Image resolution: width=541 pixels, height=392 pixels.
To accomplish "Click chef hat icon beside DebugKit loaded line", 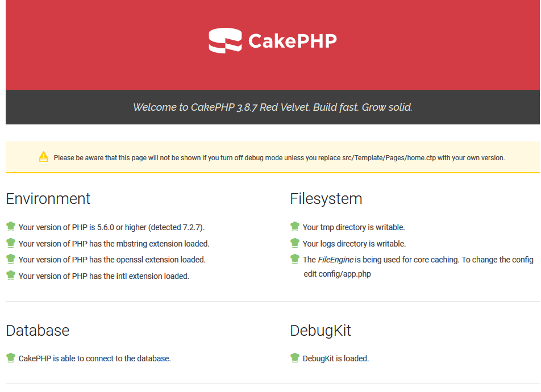I will (x=294, y=358).
